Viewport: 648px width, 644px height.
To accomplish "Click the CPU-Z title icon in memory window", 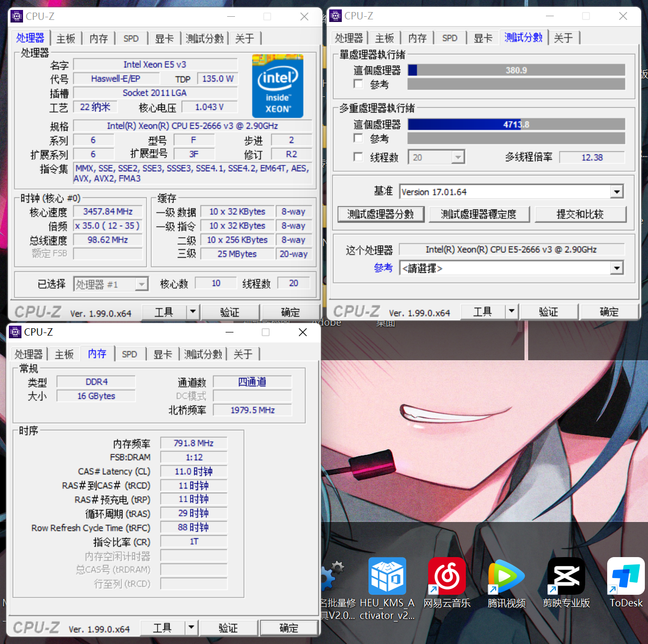I will [x=15, y=332].
